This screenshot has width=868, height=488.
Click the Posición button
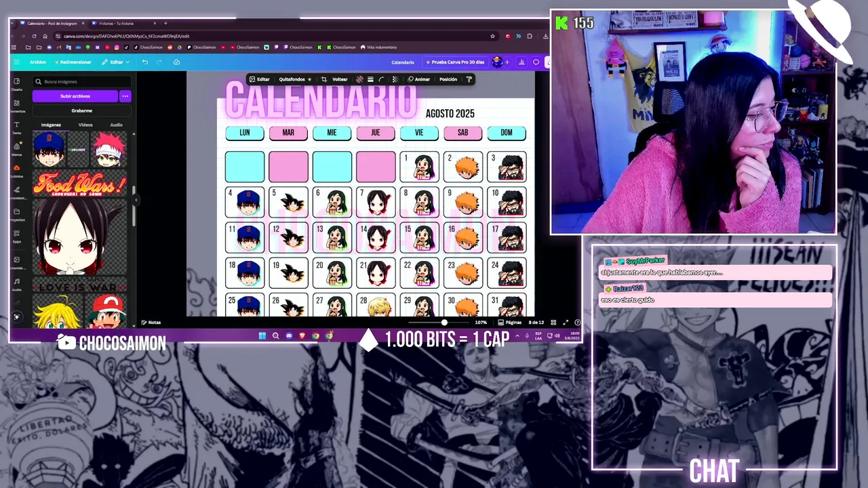click(x=448, y=79)
